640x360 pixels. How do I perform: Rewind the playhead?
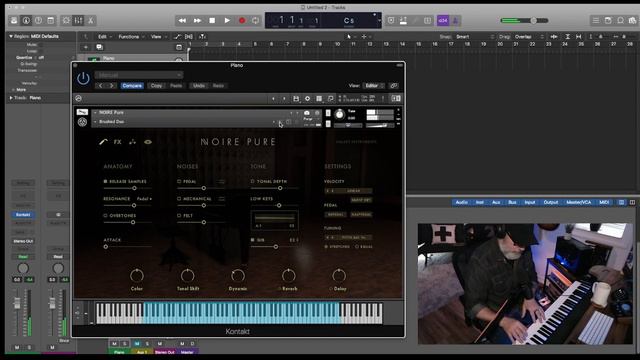pyautogui.click(x=182, y=20)
